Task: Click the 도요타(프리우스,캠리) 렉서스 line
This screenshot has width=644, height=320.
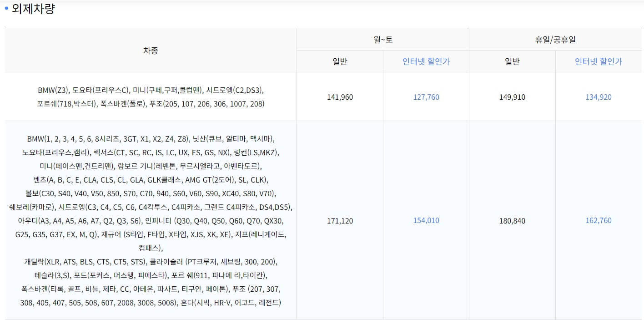Action: pos(151,152)
